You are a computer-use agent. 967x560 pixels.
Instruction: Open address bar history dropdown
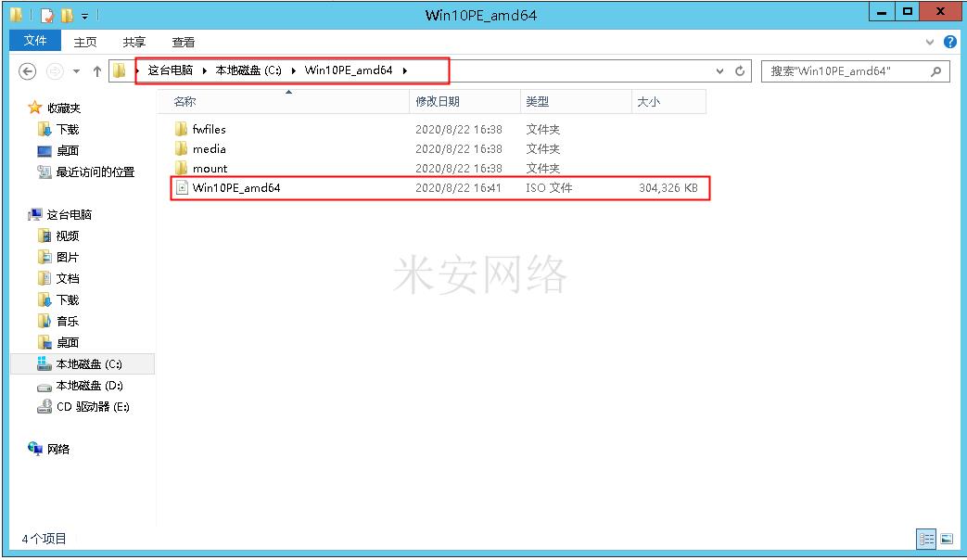pyautogui.click(x=719, y=71)
